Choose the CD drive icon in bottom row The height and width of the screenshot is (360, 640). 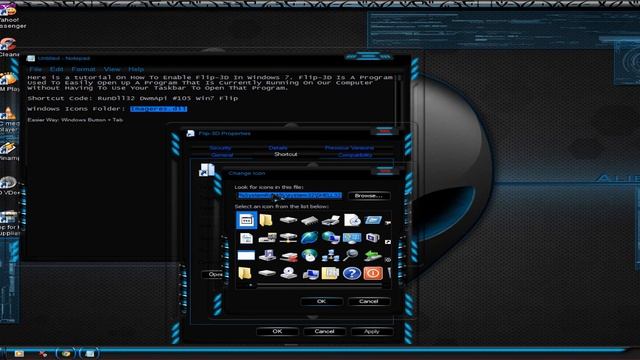pos(289,273)
